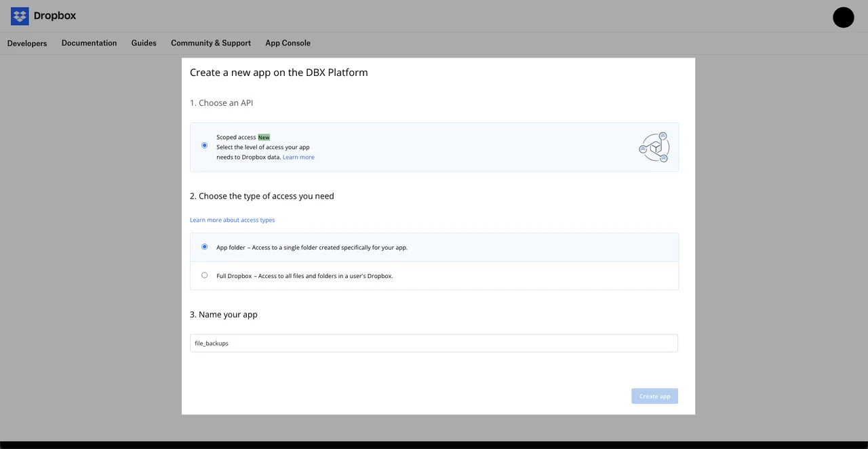Go to the Guides menu item
Image resolution: width=868 pixels, height=449 pixels.
[x=144, y=43]
